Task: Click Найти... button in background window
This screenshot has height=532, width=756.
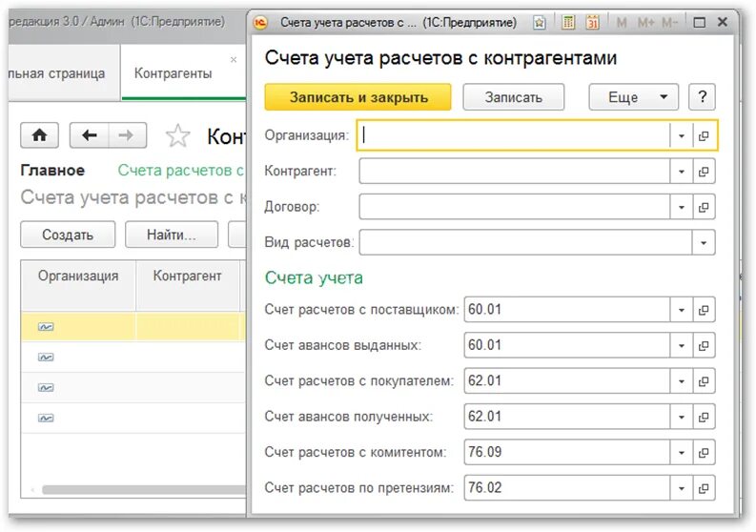Action: [x=172, y=235]
